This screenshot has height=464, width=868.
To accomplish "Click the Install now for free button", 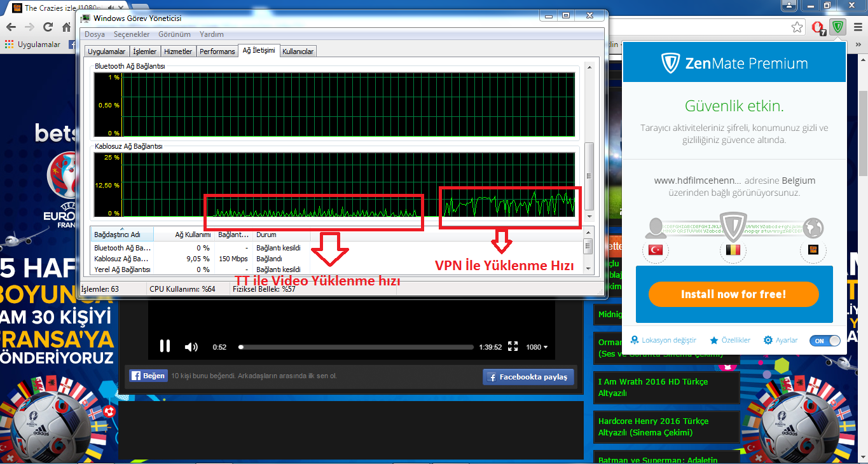I will coord(733,294).
